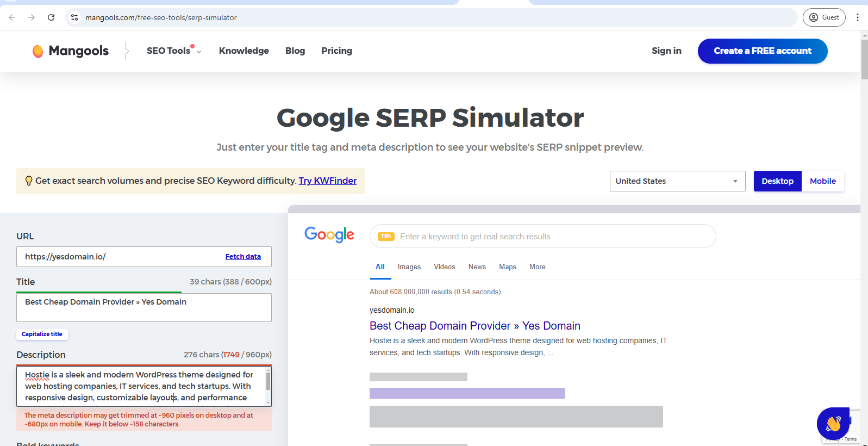
Task: Click the browser forward arrow
Action: pyautogui.click(x=32, y=17)
